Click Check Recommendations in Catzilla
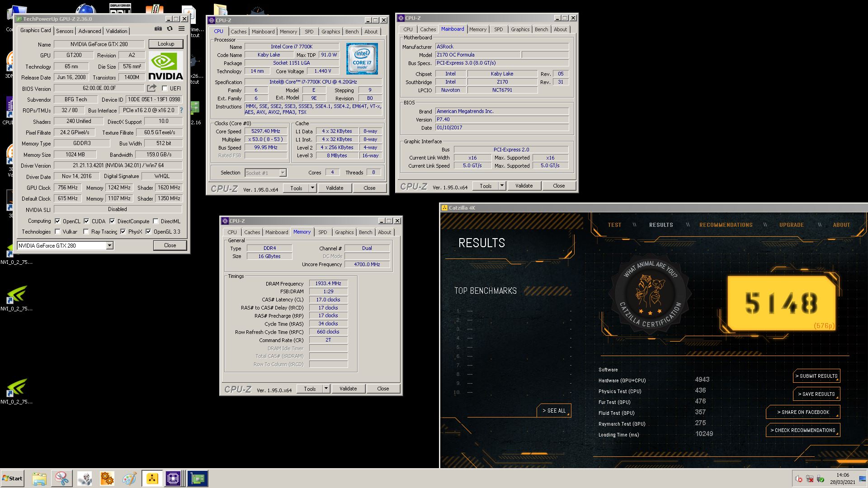This screenshot has height=488, width=868. coord(803,430)
